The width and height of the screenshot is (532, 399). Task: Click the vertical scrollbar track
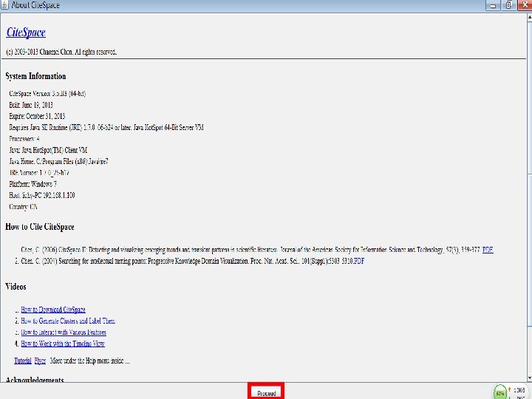tap(530, 349)
